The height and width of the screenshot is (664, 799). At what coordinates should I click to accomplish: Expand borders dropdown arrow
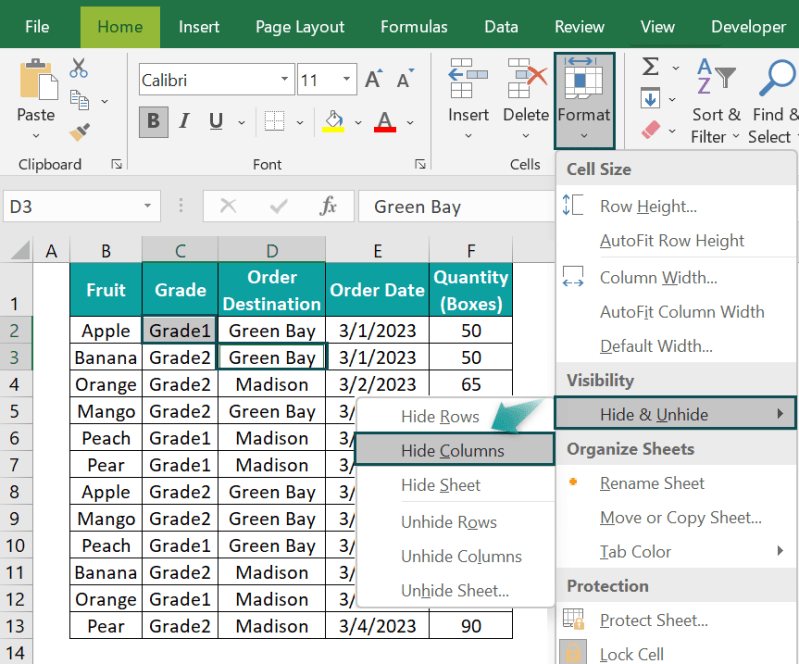(300, 123)
